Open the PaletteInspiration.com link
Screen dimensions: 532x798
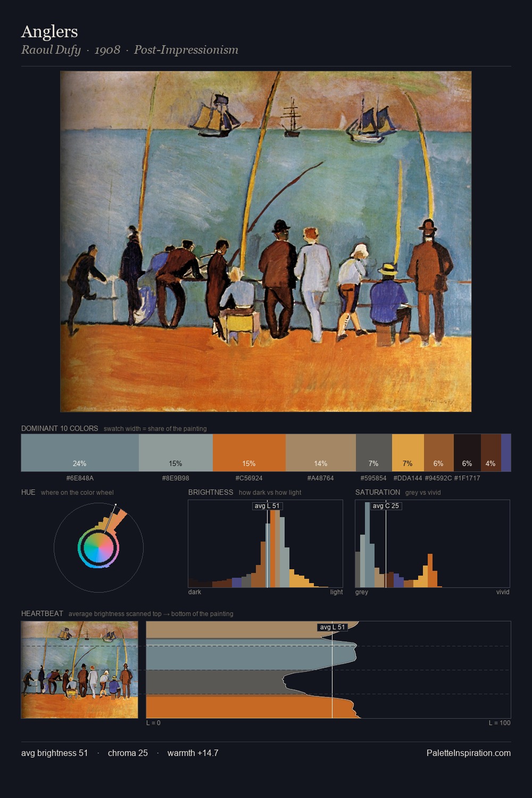click(469, 753)
